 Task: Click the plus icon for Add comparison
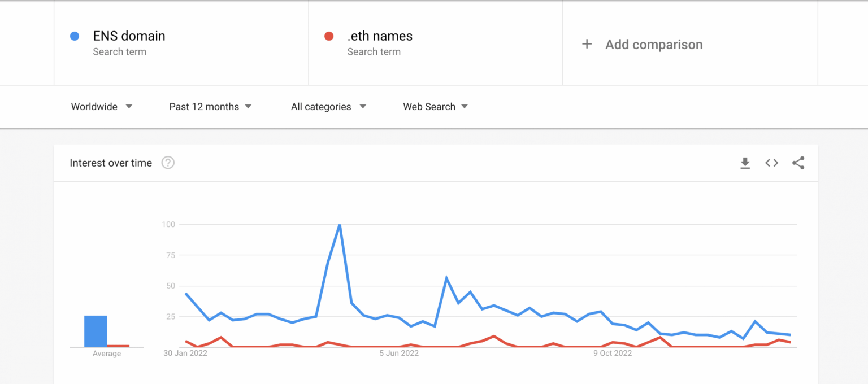click(587, 44)
